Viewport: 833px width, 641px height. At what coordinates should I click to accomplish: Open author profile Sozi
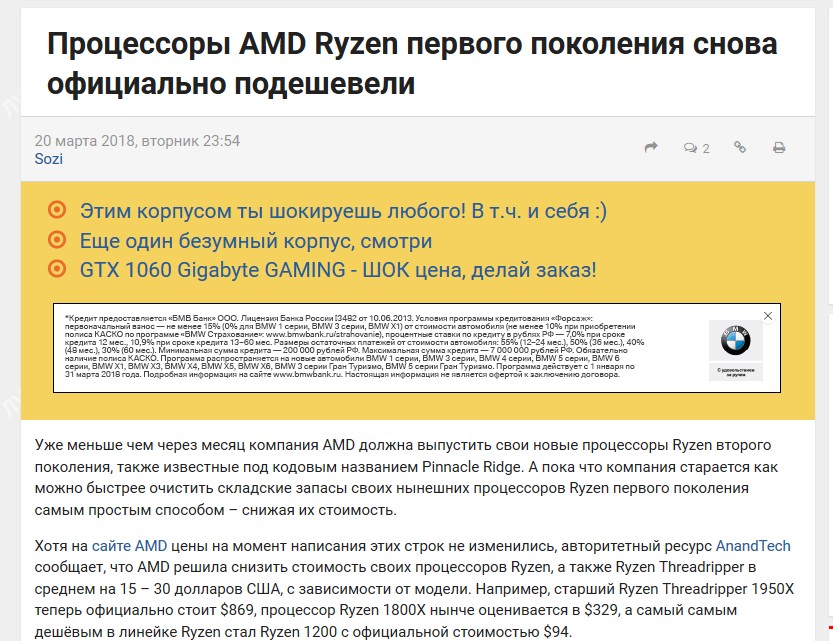coord(48,159)
